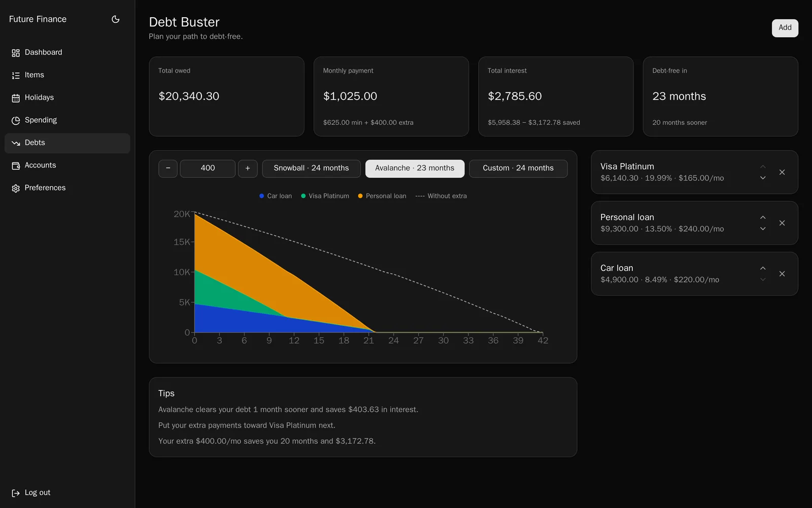The image size is (812, 508).
Task: Click the Debts trending-down icon
Action: pos(16,143)
